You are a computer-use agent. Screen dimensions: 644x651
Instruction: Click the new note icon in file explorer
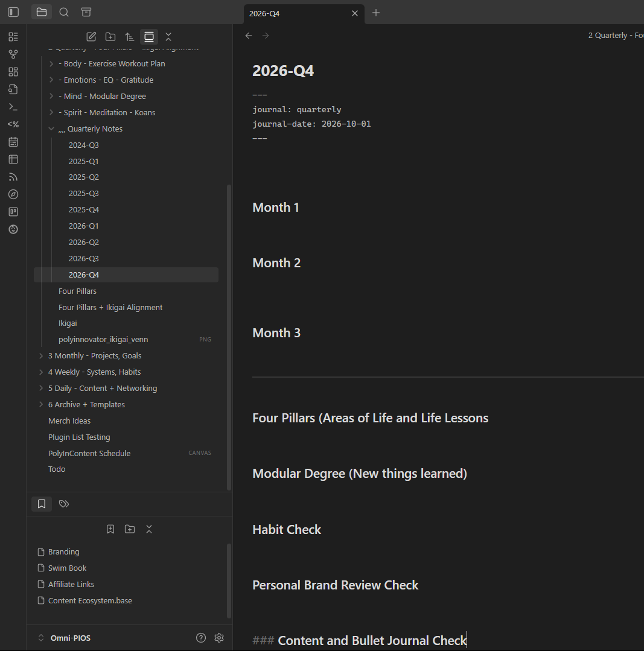91,37
